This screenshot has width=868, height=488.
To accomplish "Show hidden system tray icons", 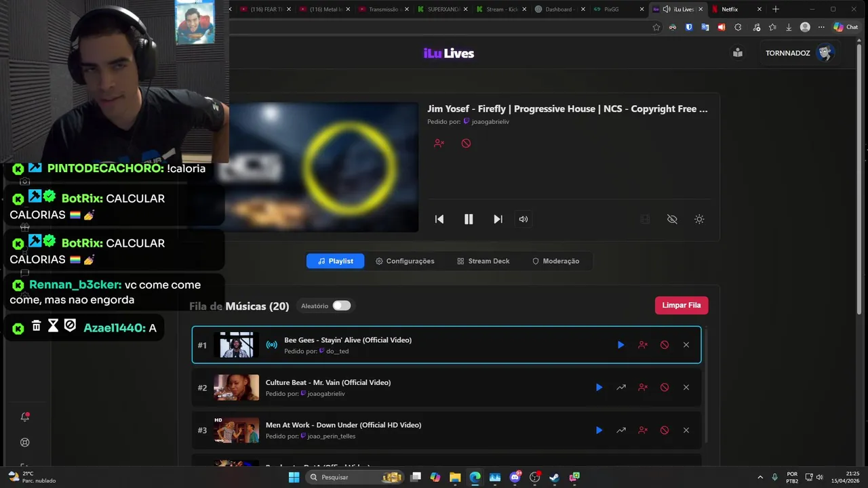I will tap(759, 477).
